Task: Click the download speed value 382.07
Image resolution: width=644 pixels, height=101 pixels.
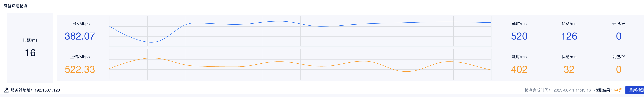Action: pos(80,36)
